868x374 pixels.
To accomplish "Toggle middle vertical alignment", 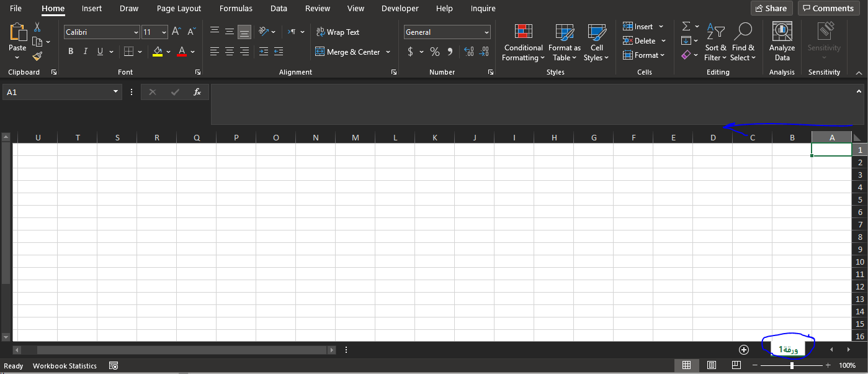I will coord(230,32).
